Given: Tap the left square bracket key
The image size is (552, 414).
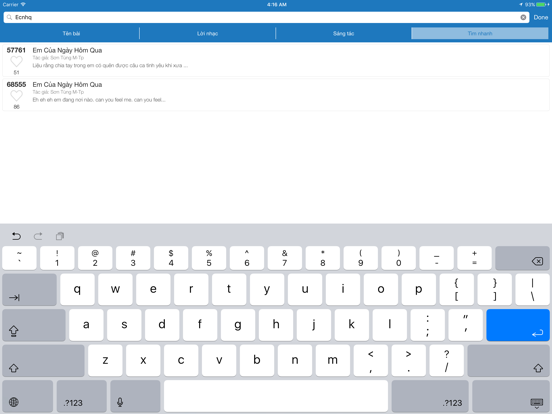Looking at the screenshot, I should pyautogui.click(x=457, y=290).
